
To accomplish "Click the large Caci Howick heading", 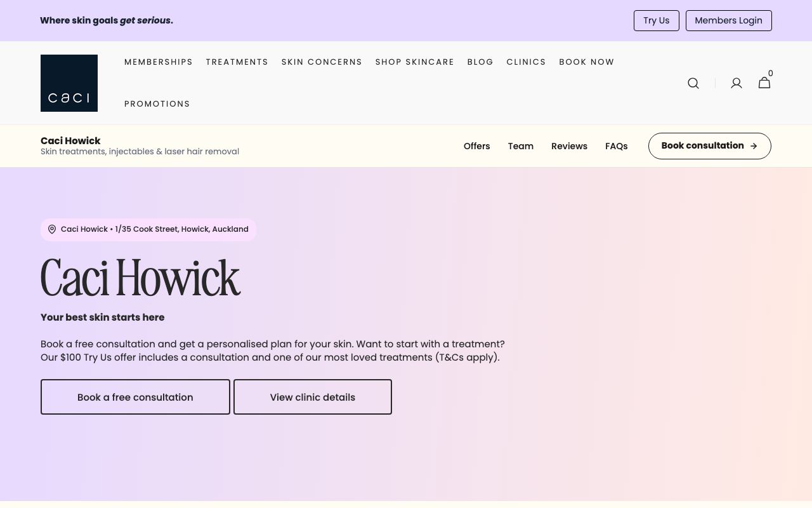I will [141, 277].
